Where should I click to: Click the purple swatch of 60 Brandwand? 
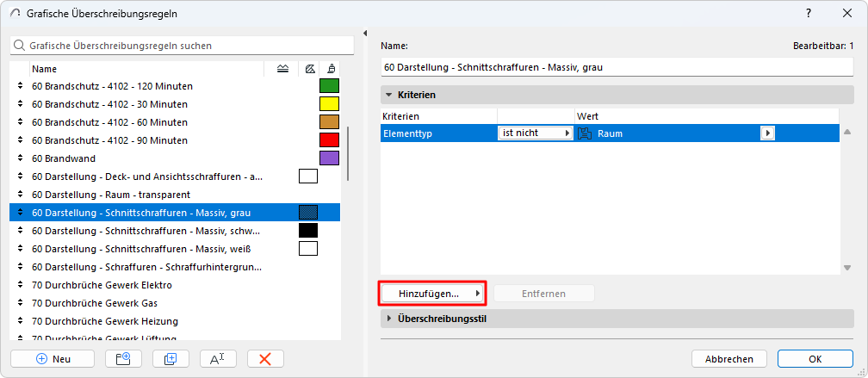[329, 158]
